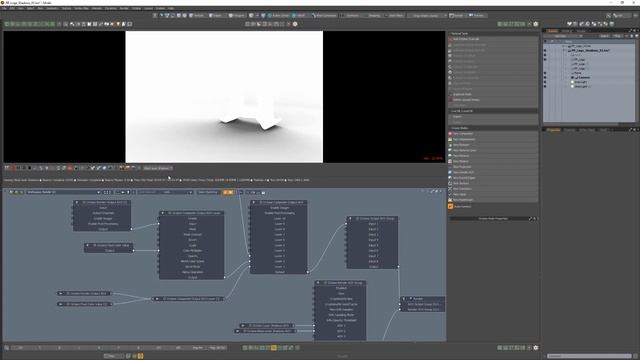Viewport: 640px width, 360px height.
Task: Click the gear icon at the bottom right of the timeline
Action: click(x=536, y=348)
